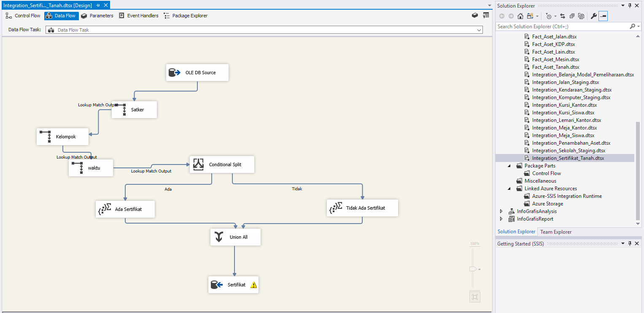644x313 pixels.
Task: Select the Azure Storage item
Action: 547,204
